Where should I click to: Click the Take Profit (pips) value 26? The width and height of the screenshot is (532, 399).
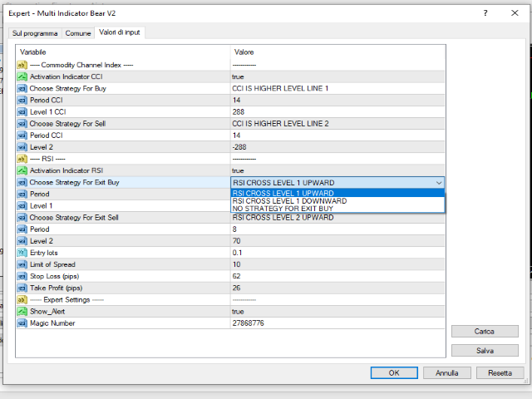tap(237, 288)
